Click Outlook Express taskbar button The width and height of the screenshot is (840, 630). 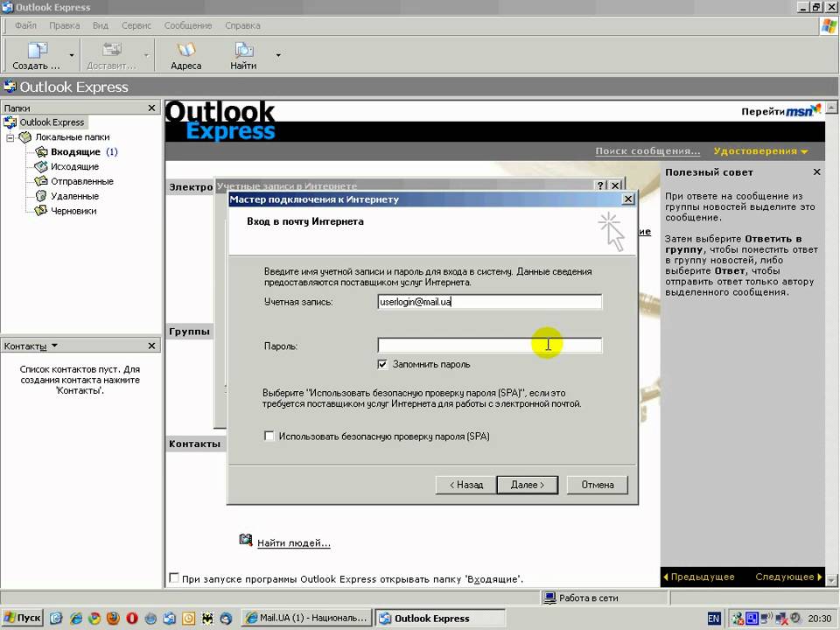[439, 619]
